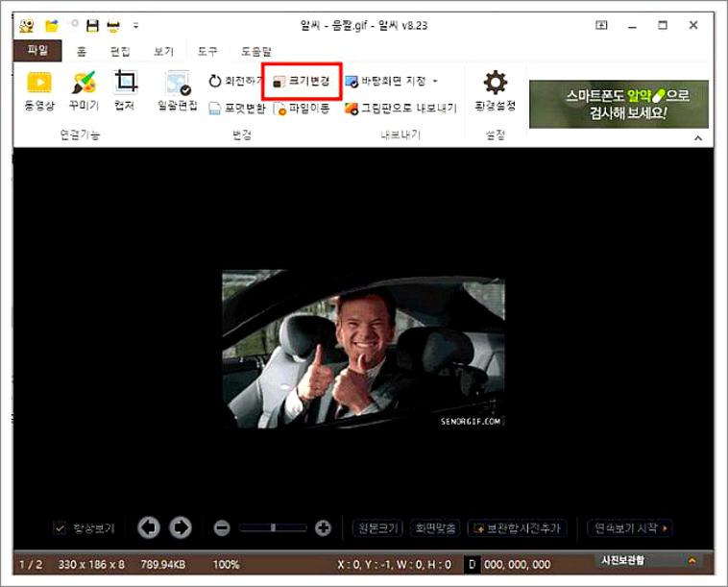728x587 pixels.
Task: Toggle the 항상보기 checkbox
Action: pyautogui.click(x=61, y=528)
